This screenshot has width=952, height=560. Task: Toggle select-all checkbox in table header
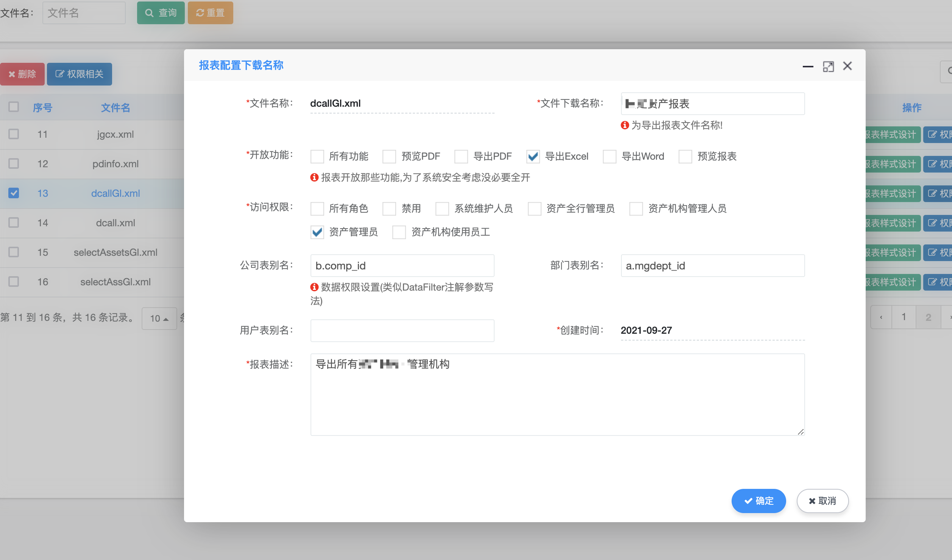click(14, 107)
